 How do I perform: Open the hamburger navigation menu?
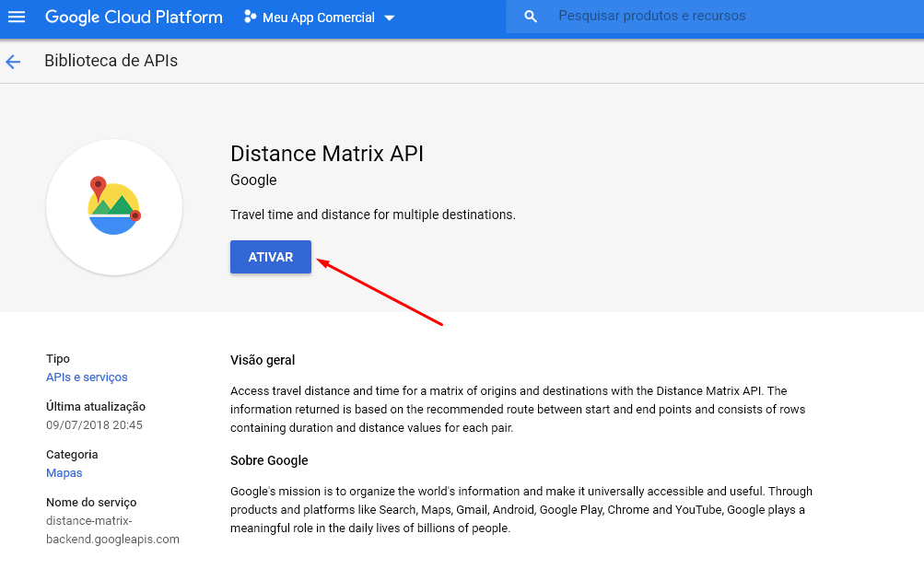coord(17,17)
